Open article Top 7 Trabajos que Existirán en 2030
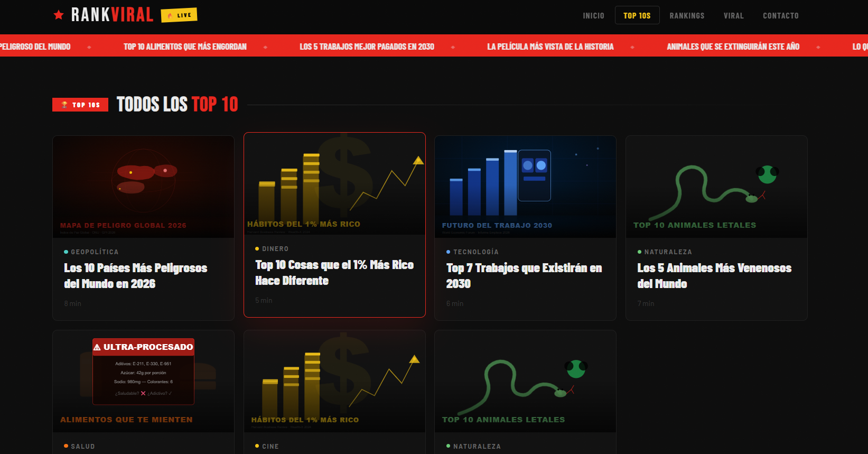Viewport: 868px width, 454px height. tap(524, 276)
